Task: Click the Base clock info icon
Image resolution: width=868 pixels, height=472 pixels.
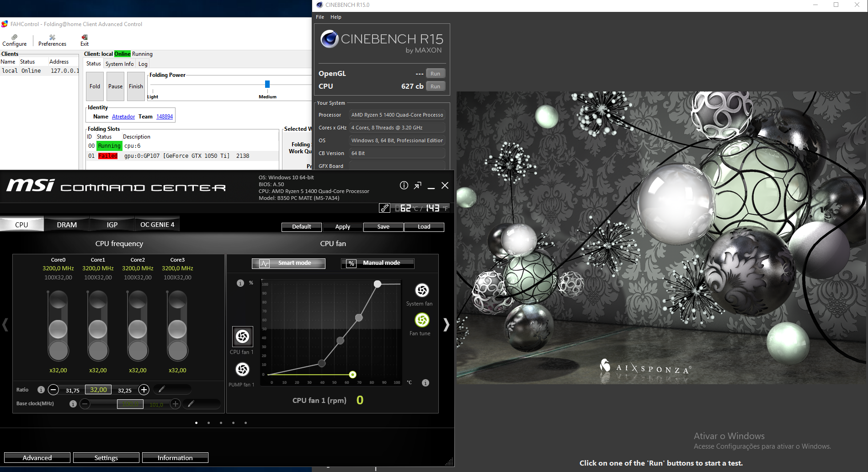Action: point(73,404)
